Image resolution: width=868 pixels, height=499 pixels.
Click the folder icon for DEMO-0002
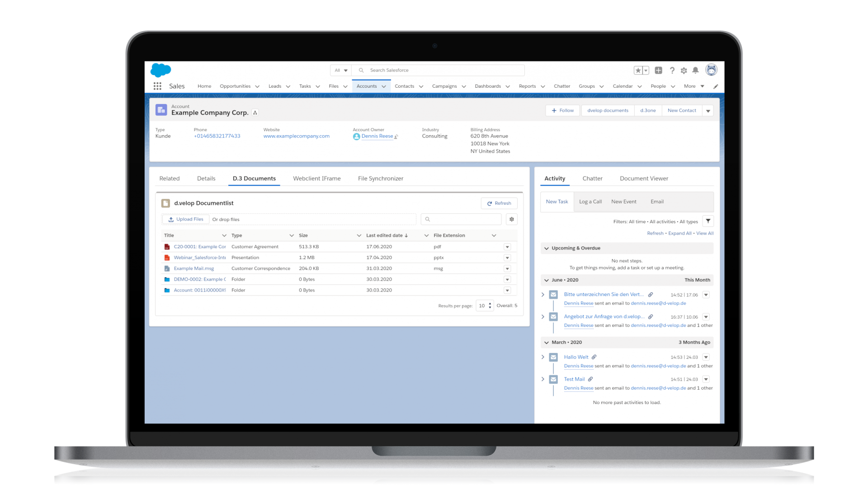click(167, 279)
